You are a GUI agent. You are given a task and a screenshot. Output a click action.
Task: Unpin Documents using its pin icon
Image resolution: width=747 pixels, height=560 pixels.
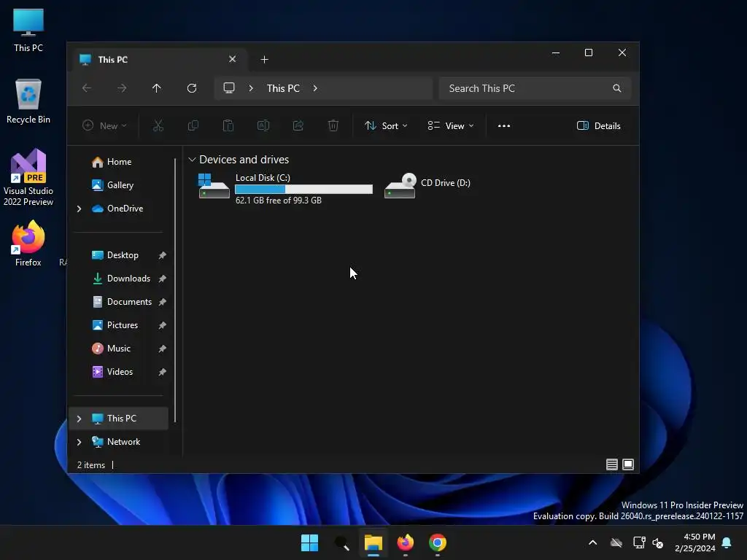163,302
